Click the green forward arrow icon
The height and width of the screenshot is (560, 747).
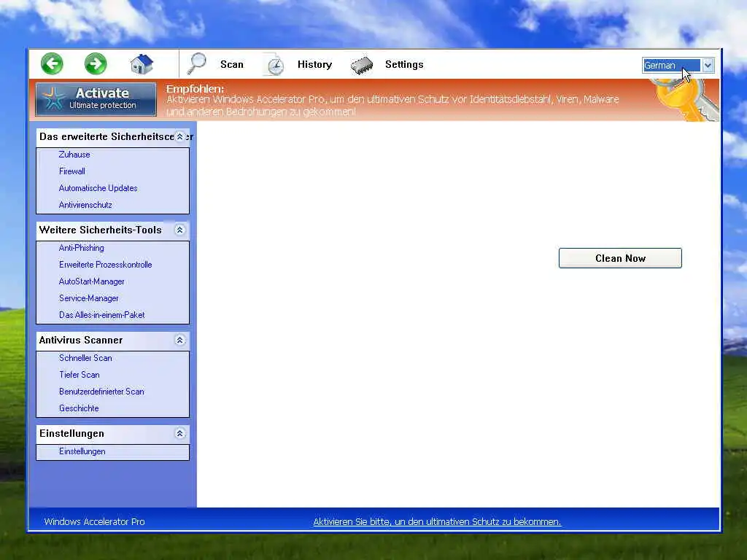point(96,64)
